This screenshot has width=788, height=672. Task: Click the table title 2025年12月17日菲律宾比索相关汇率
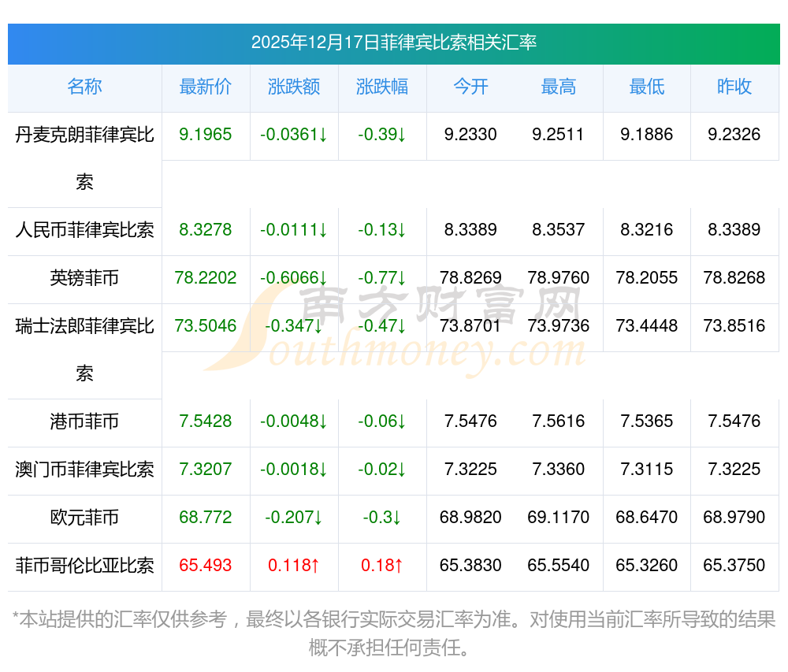tap(393, 43)
